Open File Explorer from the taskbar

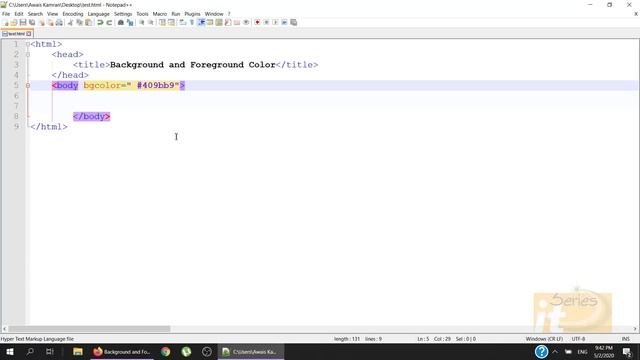(x=78, y=351)
